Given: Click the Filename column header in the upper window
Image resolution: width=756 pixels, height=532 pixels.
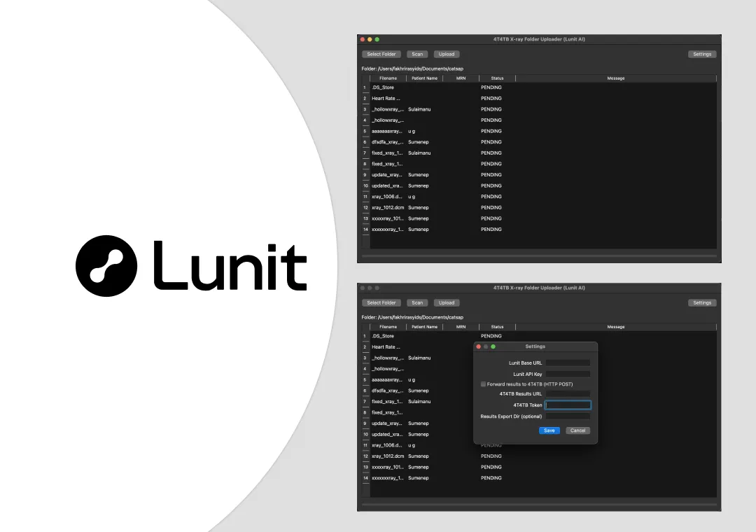Looking at the screenshot, I should point(388,78).
